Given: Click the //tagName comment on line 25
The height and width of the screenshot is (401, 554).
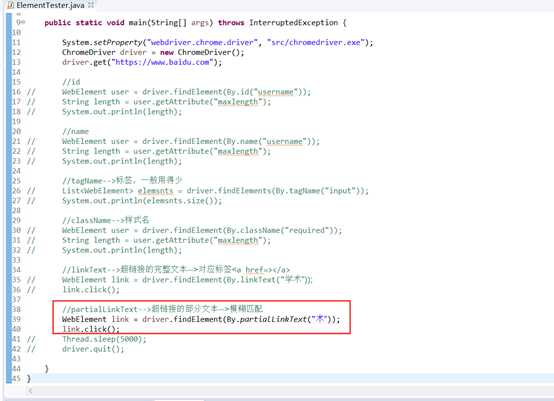Looking at the screenshot, I should coord(122,181).
